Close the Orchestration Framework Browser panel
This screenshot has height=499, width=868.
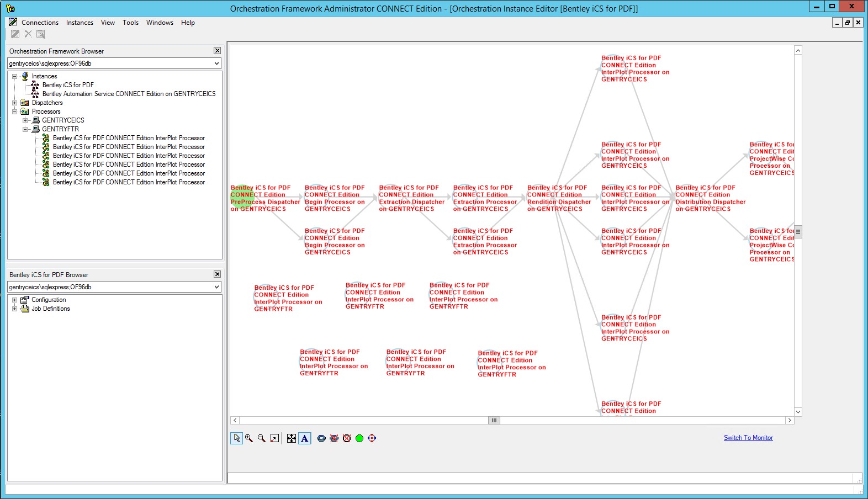pos(217,51)
